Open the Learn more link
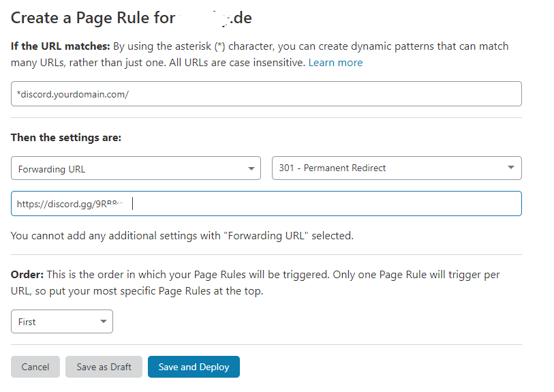Viewport: 554px width, 392px height. pos(335,63)
